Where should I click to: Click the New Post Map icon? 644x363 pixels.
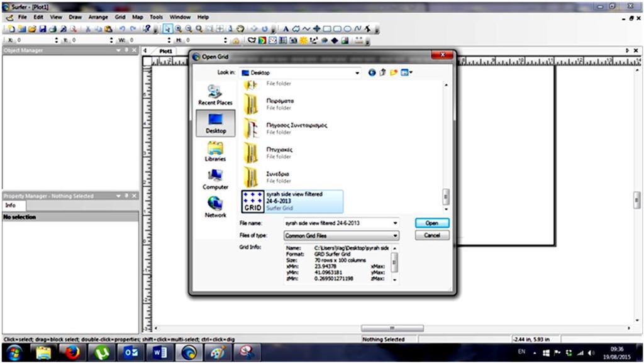point(273,40)
